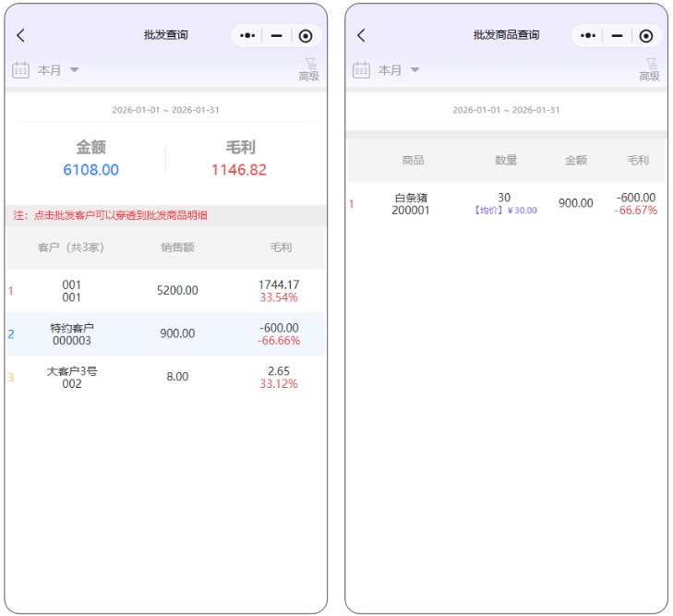Open 高级 filter in 批发查询
Viewport: 673px width, 616px height.
(309, 70)
